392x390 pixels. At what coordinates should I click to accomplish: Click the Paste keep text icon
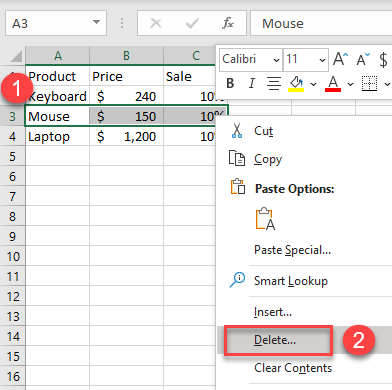coord(265,219)
